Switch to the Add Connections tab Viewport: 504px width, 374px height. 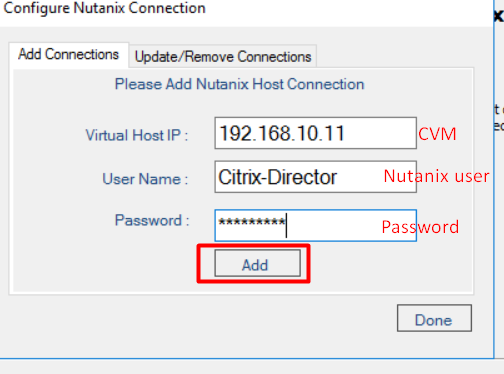(x=68, y=54)
